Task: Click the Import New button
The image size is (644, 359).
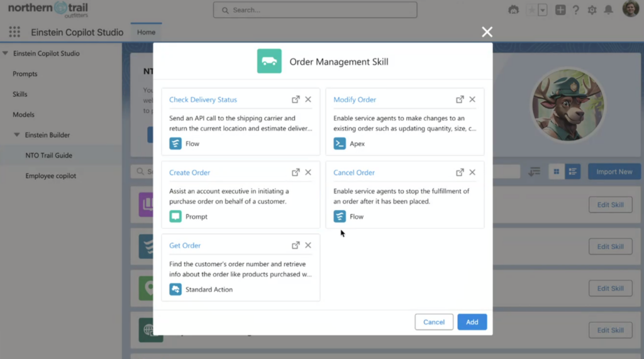Action: pyautogui.click(x=614, y=172)
